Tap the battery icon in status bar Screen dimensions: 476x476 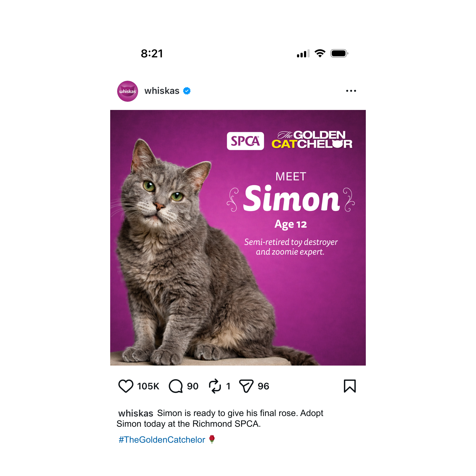tap(339, 54)
